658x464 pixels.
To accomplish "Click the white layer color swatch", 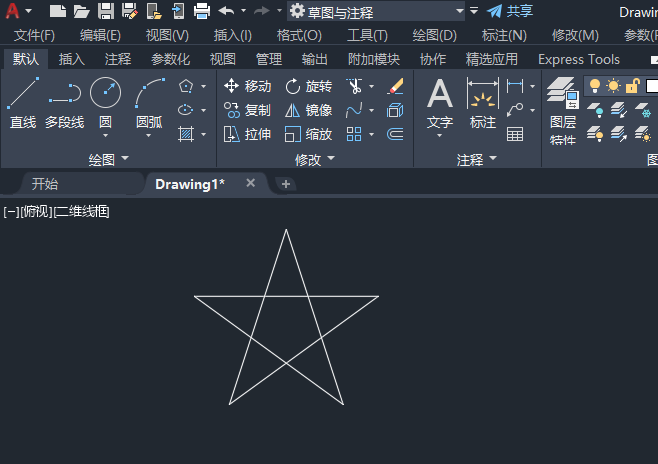I will [x=652, y=86].
